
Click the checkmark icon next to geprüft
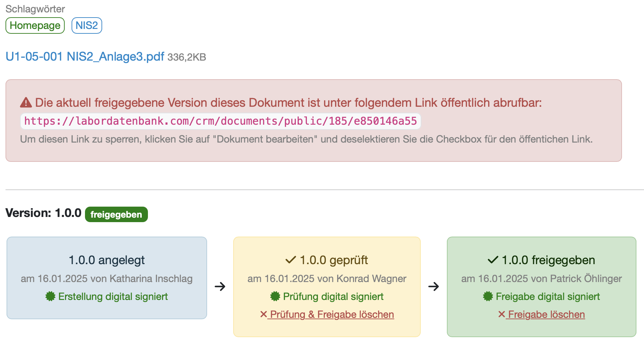point(291,260)
